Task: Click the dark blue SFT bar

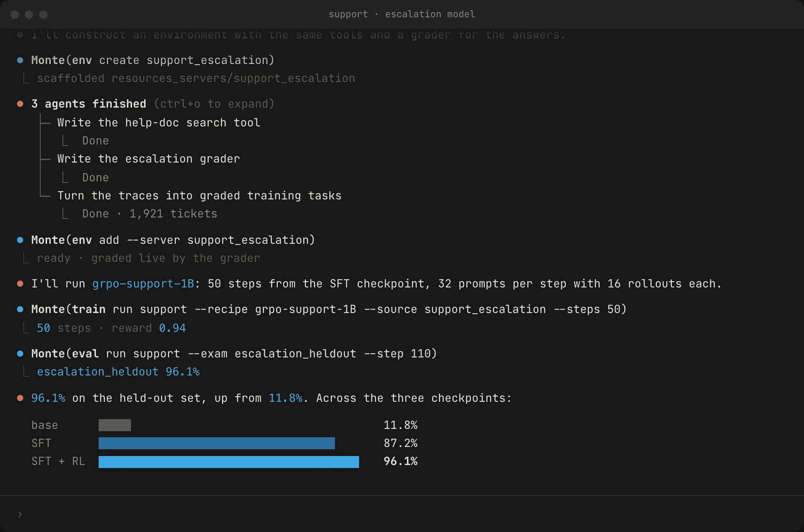Action: tap(217, 443)
